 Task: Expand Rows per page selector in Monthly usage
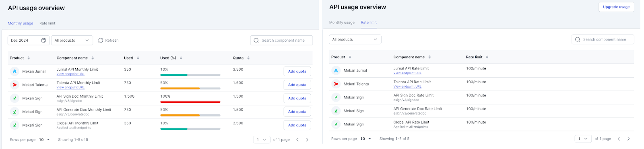(x=44, y=140)
